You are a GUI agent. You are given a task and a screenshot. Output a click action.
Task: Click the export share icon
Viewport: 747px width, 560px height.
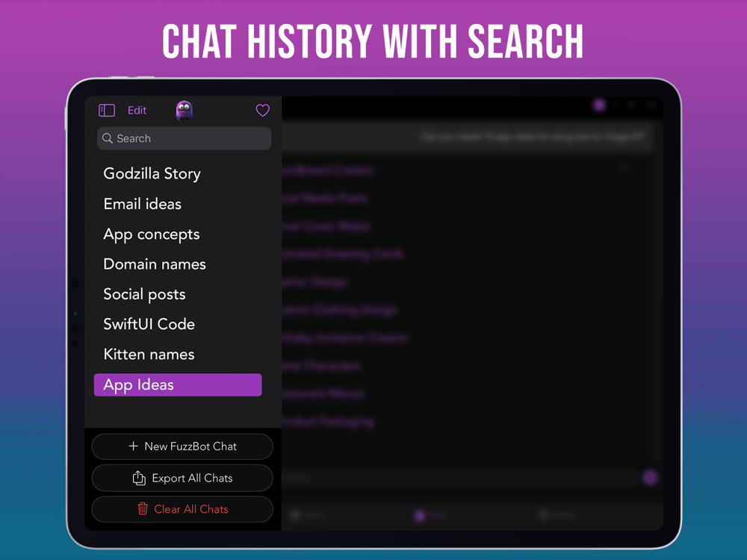139,478
